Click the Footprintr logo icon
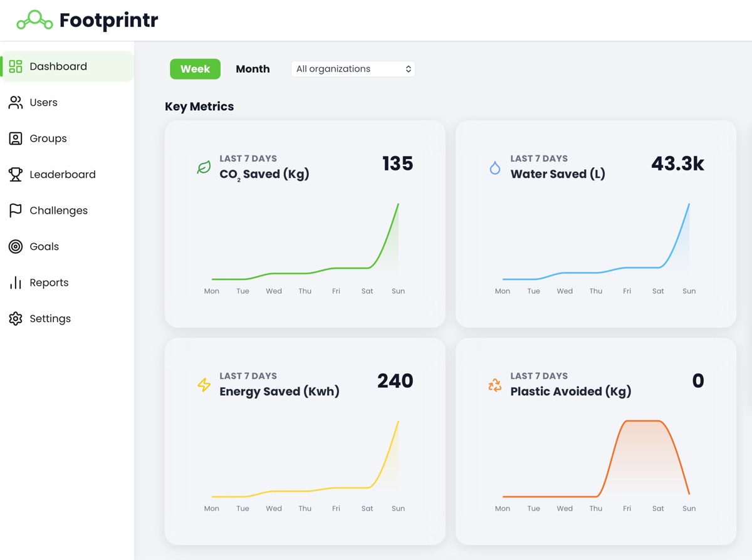The height and width of the screenshot is (560, 752). [34, 20]
